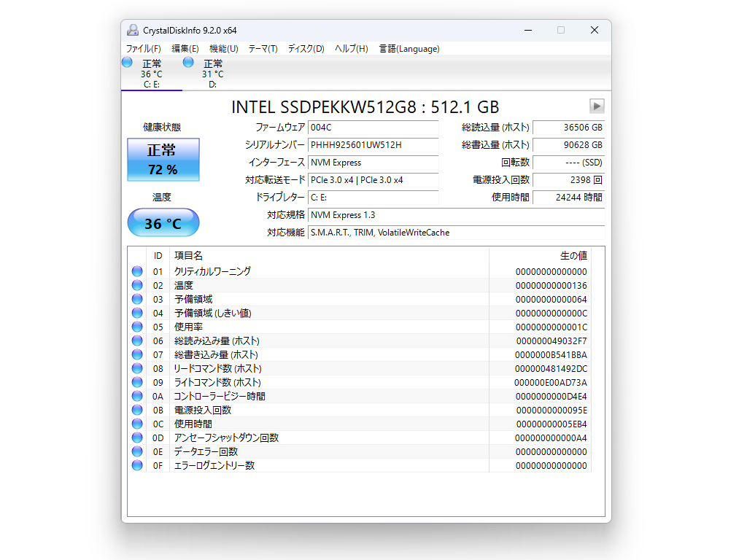Switch to the C: E: disk tab

(x=152, y=74)
